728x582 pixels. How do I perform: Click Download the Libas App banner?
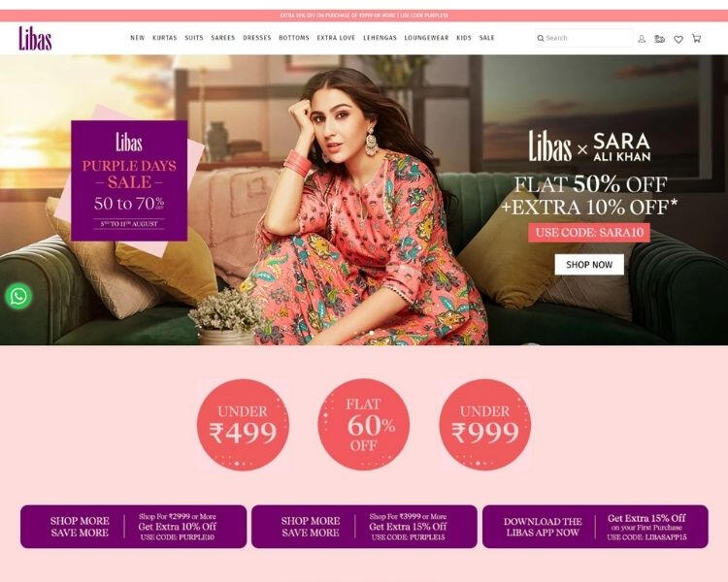[595, 527]
